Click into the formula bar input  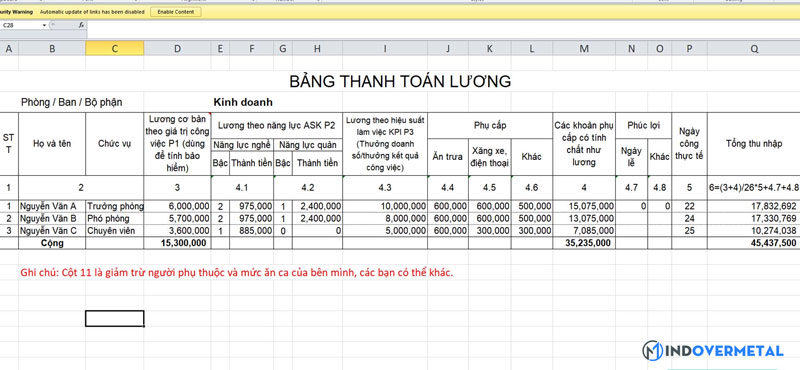pos(443,25)
